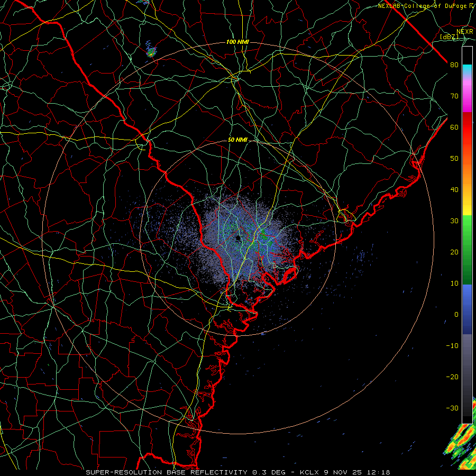Click the [dBZ] unit label
The width and height of the screenshot is (476, 476).
click(449, 36)
